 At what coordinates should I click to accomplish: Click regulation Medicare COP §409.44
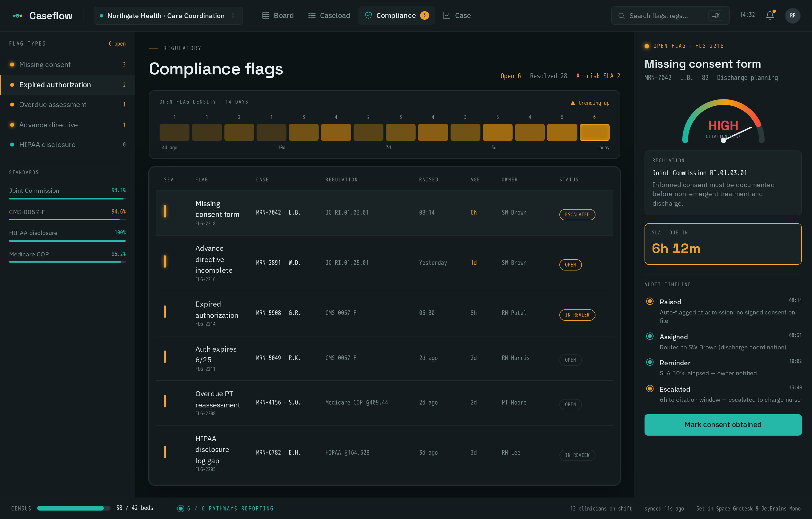pos(356,402)
